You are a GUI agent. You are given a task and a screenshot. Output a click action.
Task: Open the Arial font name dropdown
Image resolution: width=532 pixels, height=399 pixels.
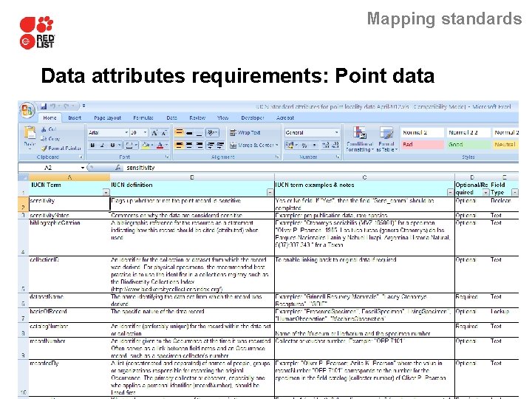(x=126, y=133)
